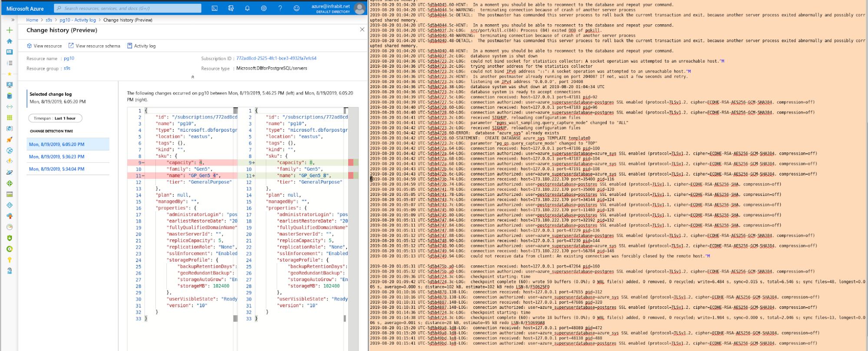
Task: Click removed line "capacity": 4 in left diff
Action: pos(182,162)
